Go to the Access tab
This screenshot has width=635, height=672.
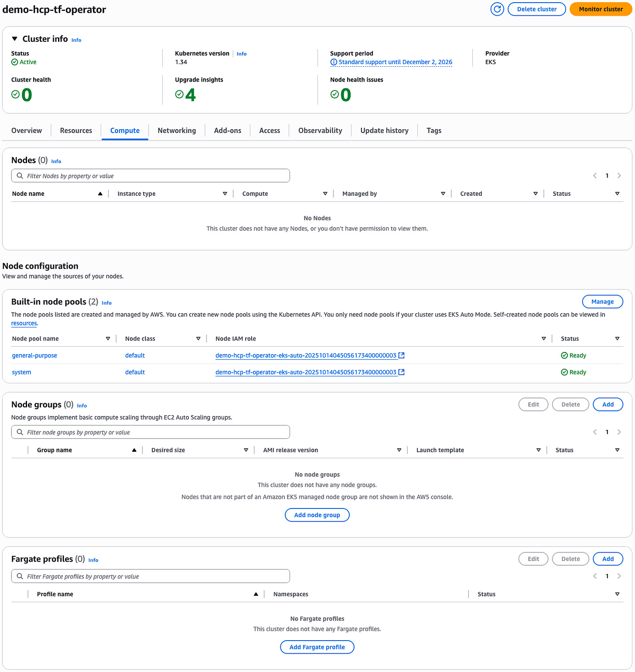pyautogui.click(x=270, y=130)
